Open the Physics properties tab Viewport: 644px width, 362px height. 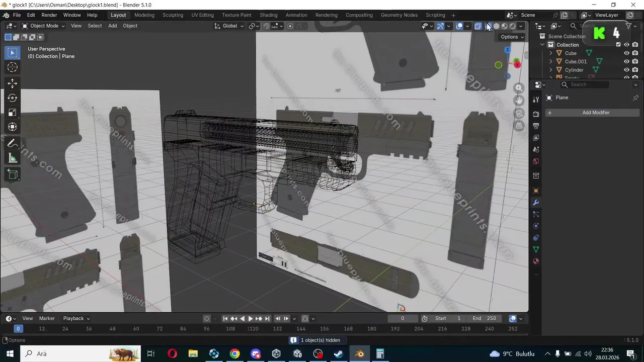pos(536,226)
